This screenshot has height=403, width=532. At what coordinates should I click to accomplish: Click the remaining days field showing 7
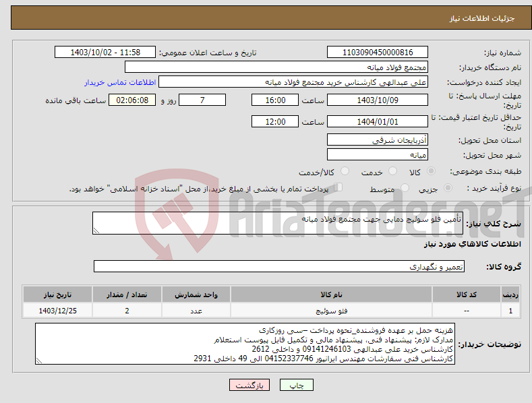pyautogui.click(x=202, y=100)
